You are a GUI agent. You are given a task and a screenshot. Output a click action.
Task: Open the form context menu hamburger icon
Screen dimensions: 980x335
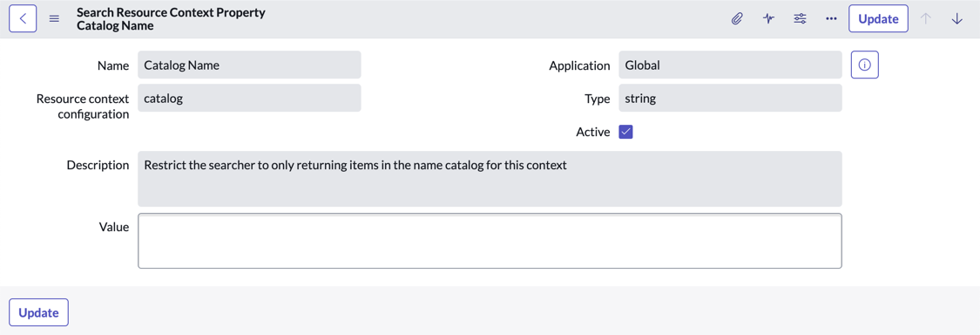pos(54,19)
